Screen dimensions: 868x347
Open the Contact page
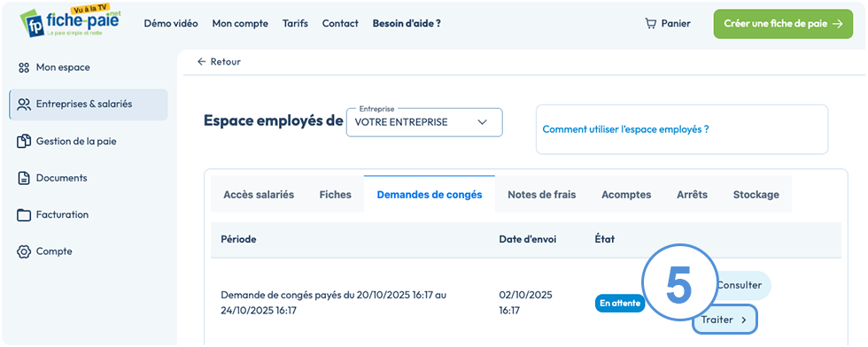pos(340,24)
